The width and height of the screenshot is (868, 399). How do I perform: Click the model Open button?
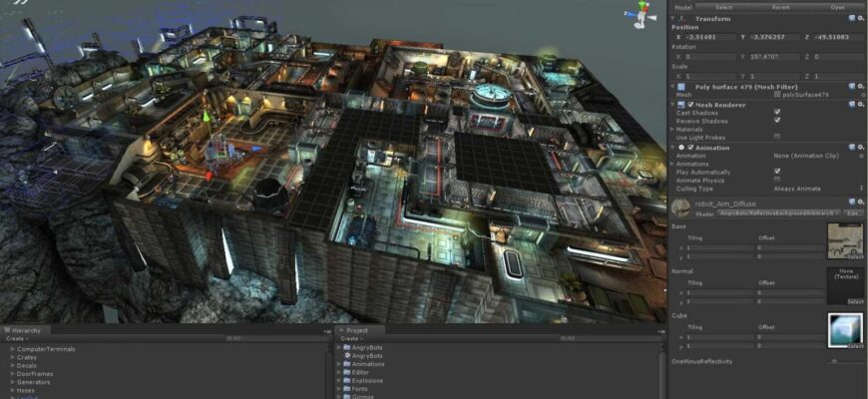837,7
